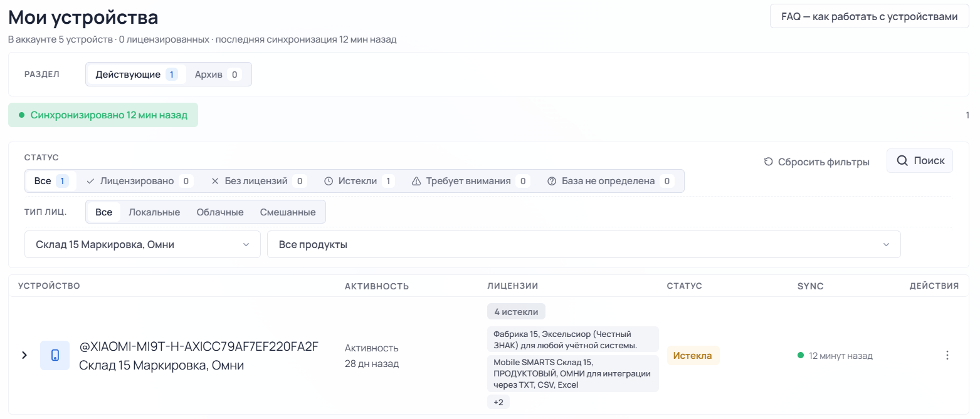Switch to the Архив section tab
Viewport: 980px width, 419px height.
[x=218, y=75]
